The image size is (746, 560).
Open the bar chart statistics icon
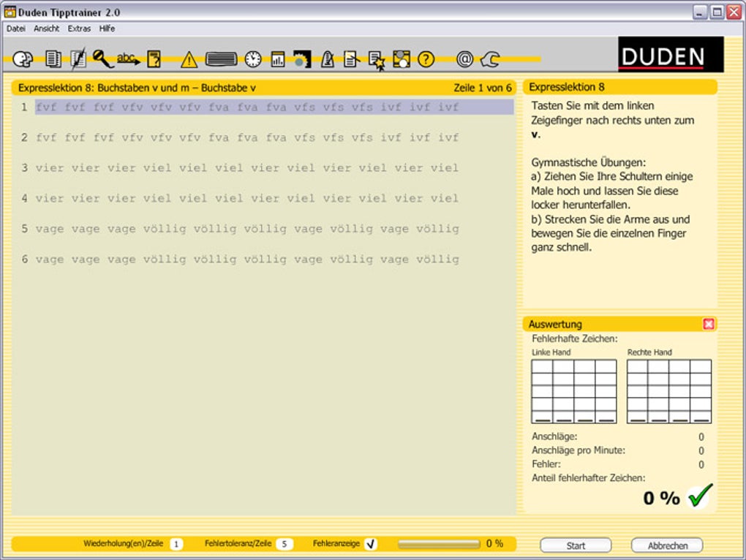pos(277,59)
